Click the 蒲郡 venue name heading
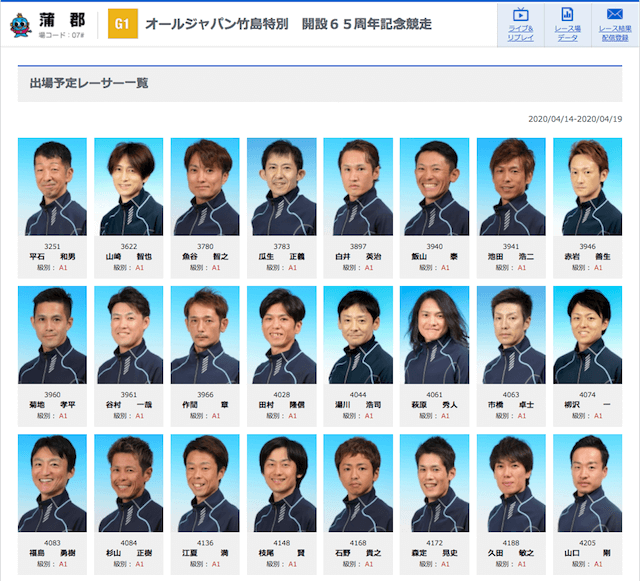Viewport: 640px width, 581px height. coord(62,20)
